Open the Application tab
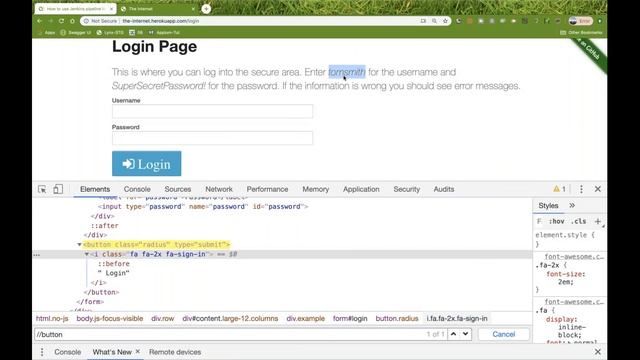This screenshot has width=640, height=360. pyautogui.click(x=361, y=189)
